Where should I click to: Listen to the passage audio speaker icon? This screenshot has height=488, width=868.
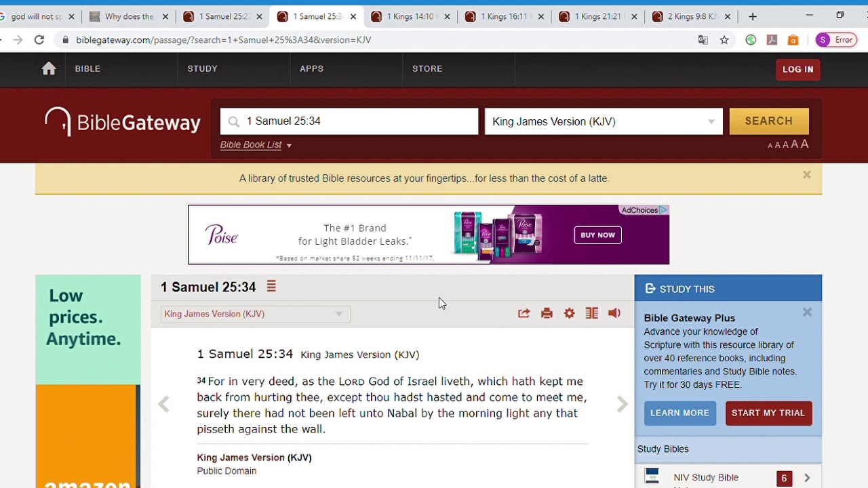tap(614, 313)
